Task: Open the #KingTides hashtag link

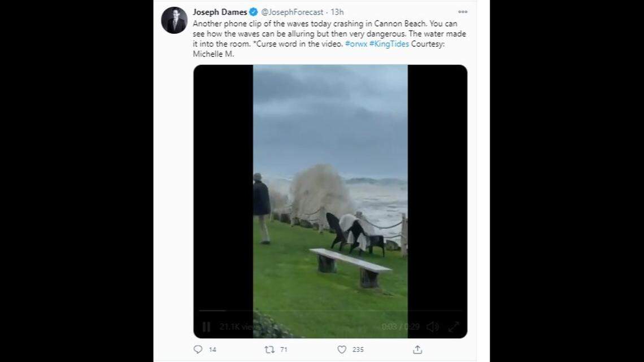Action: 389,43
